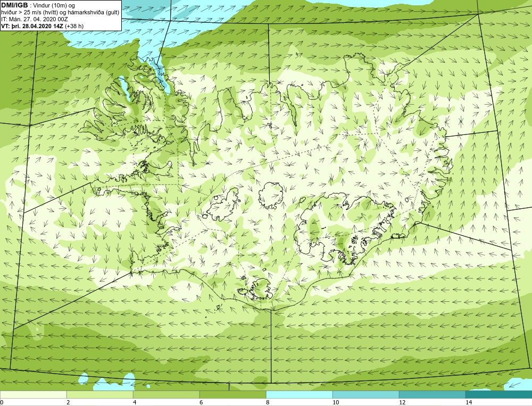532x406 pixels.
Task: Click the legend scale label "0"
Action: [x=2, y=402]
